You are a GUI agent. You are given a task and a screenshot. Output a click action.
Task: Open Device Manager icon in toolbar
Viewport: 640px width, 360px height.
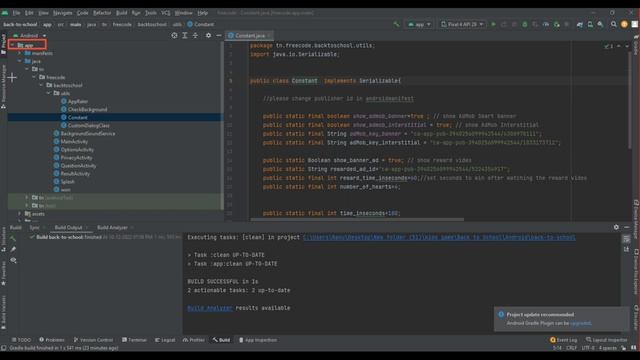point(590,24)
